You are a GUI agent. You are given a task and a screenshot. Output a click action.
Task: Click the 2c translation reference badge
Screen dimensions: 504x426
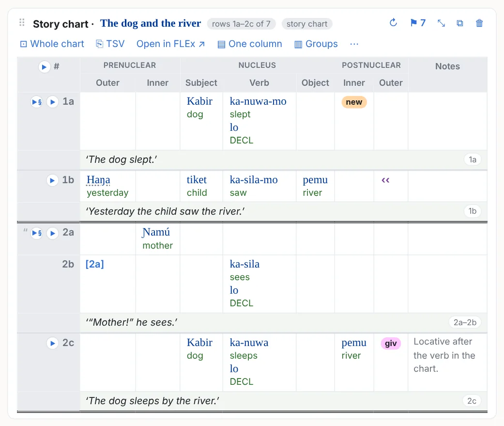click(472, 401)
